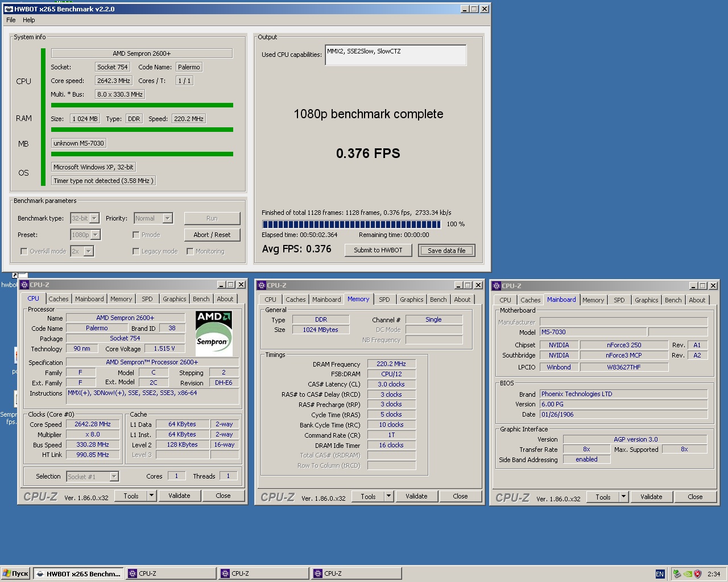
Task: Select CPU tab in the Mainboard CPU-Z window
Action: pyautogui.click(x=505, y=300)
